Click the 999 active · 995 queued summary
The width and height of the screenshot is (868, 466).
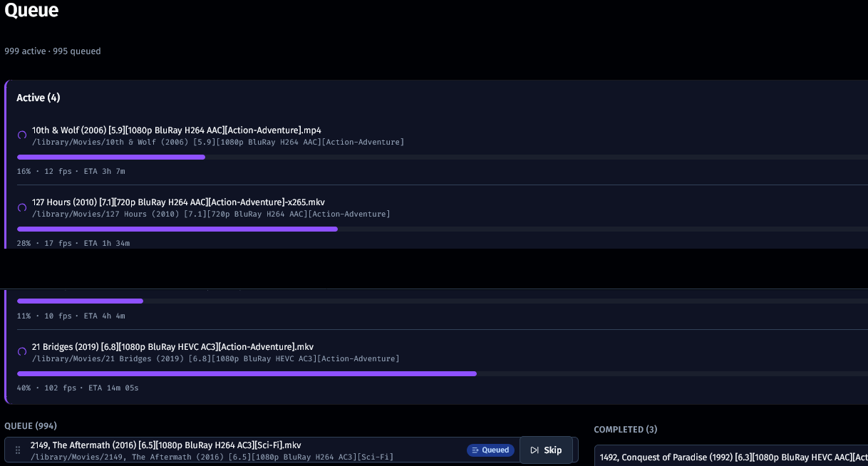pos(53,51)
